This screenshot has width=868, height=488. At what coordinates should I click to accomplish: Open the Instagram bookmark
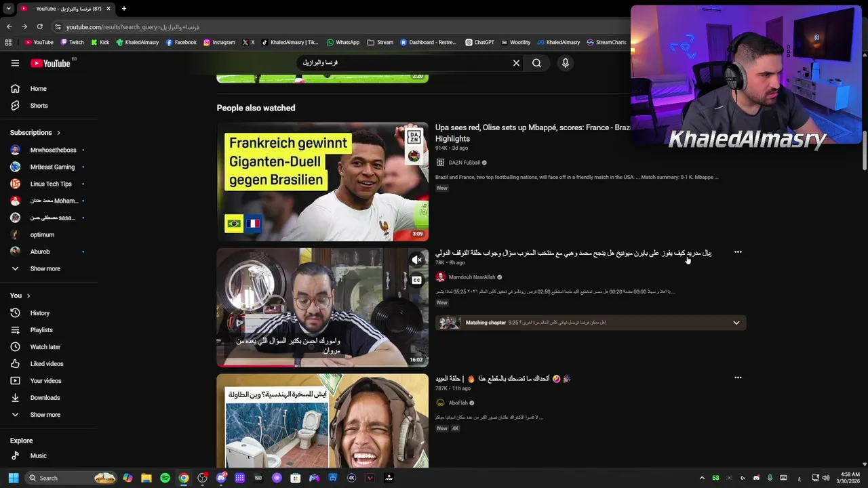pos(219,42)
